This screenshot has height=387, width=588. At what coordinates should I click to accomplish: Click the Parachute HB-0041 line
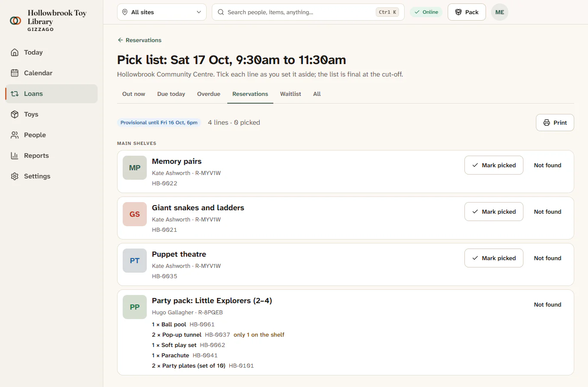(x=185, y=355)
